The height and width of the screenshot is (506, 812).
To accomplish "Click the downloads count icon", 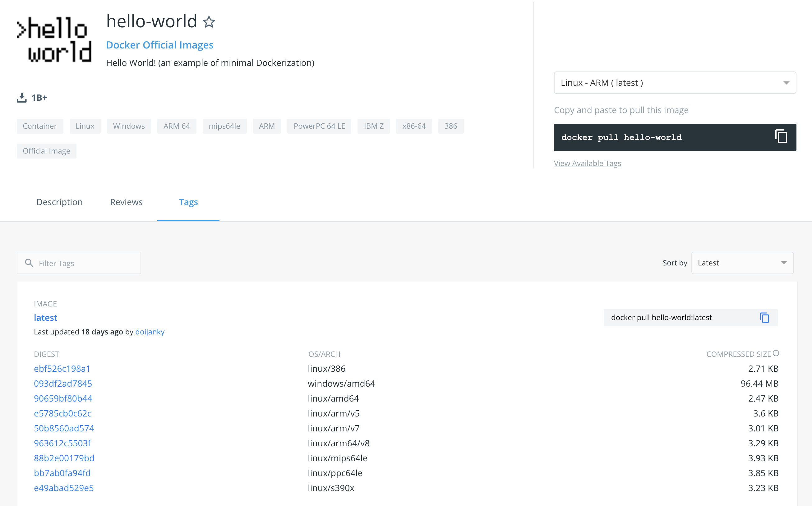I will [22, 98].
